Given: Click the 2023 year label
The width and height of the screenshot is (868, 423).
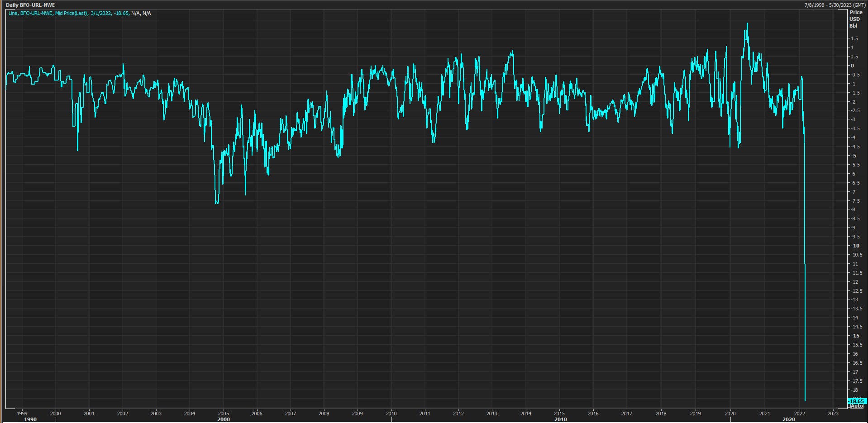Looking at the screenshot, I should pos(833,413).
